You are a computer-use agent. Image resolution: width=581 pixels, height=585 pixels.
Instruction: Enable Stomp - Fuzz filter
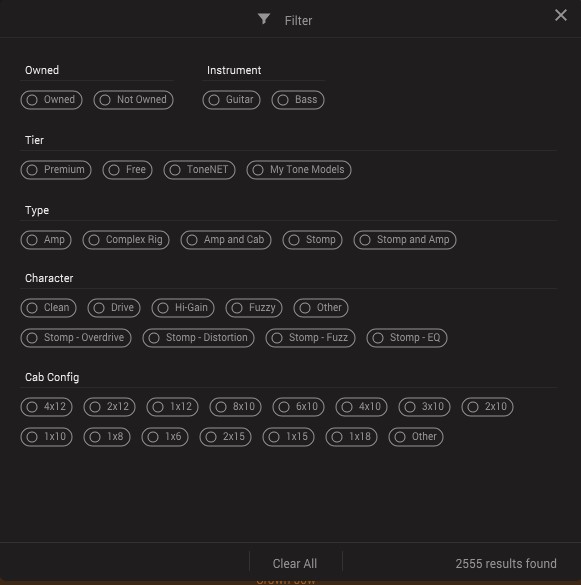tap(310, 338)
